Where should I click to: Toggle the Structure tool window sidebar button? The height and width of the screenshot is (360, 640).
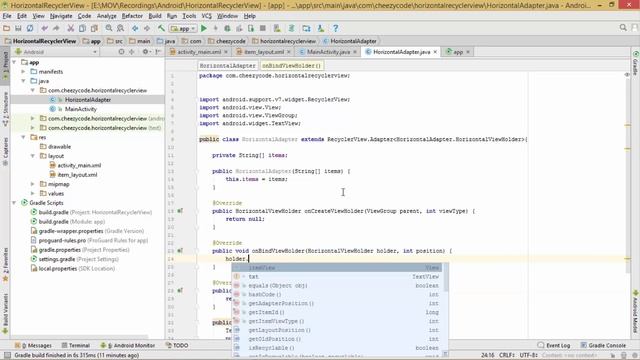[5, 108]
